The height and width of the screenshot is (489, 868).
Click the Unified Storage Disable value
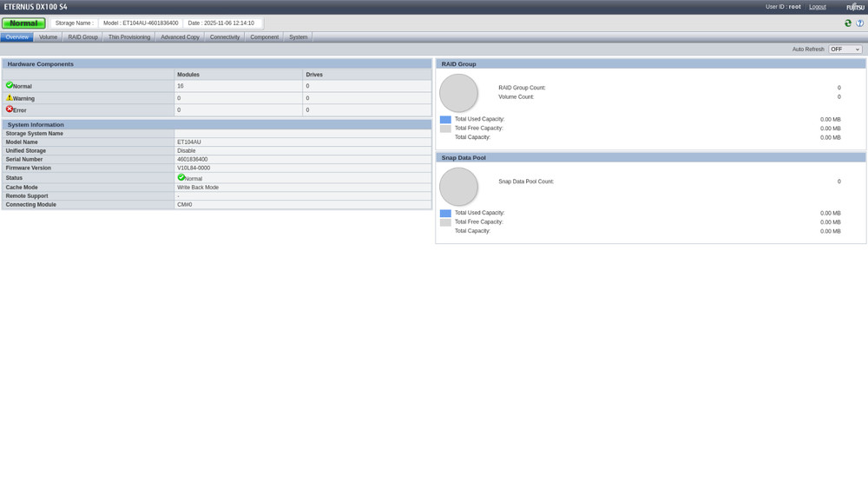click(186, 150)
